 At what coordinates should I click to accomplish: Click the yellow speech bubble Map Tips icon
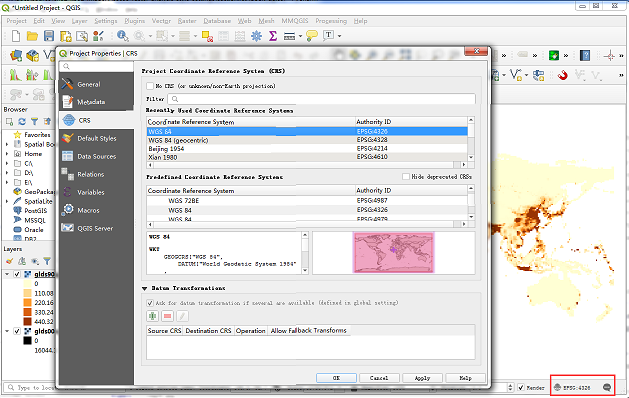point(312,36)
